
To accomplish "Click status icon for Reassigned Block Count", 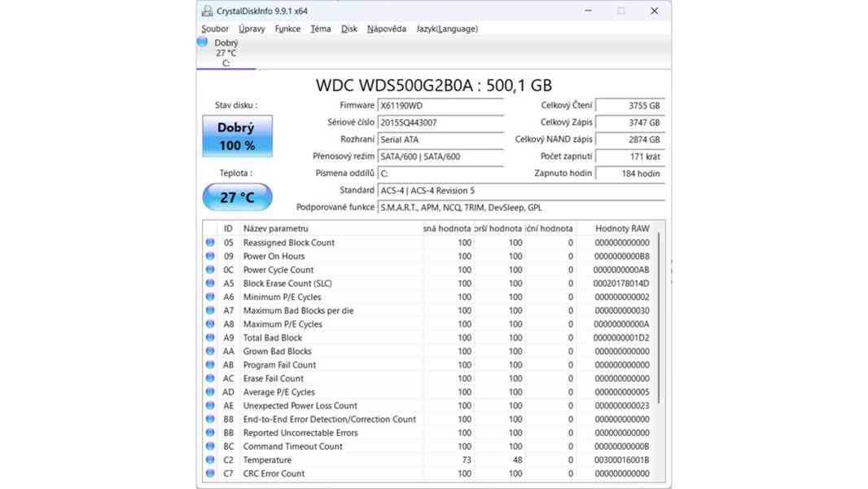I will click(x=210, y=243).
